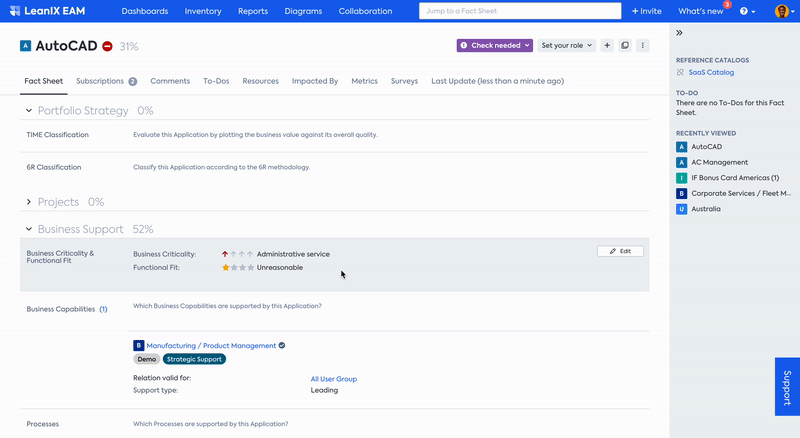Click the 6R Classification row label

[x=54, y=167]
